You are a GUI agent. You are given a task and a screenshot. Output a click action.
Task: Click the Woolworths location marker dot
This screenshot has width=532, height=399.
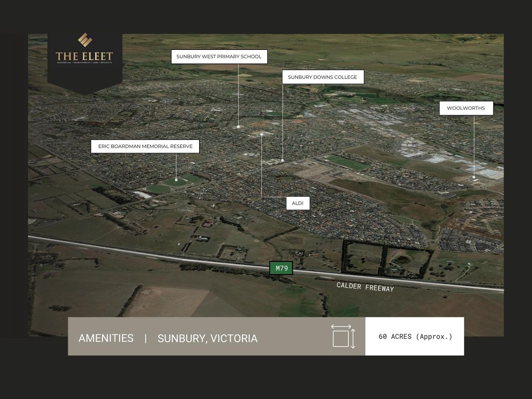[x=474, y=177]
